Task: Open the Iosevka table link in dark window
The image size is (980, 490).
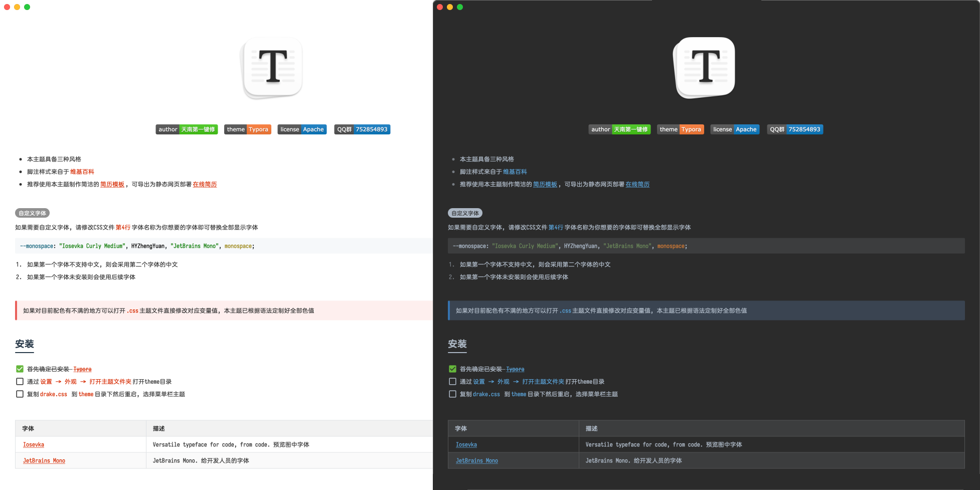Action: pos(466,445)
